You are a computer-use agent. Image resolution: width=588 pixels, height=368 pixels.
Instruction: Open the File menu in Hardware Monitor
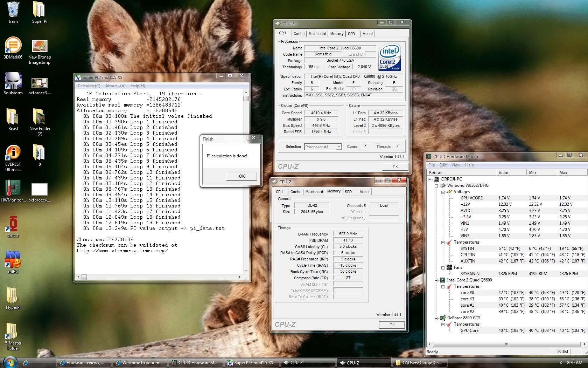432,165
